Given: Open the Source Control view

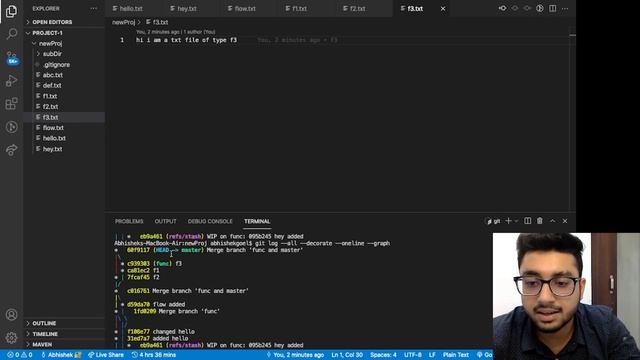Looking at the screenshot, I should (x=12, y=58).
